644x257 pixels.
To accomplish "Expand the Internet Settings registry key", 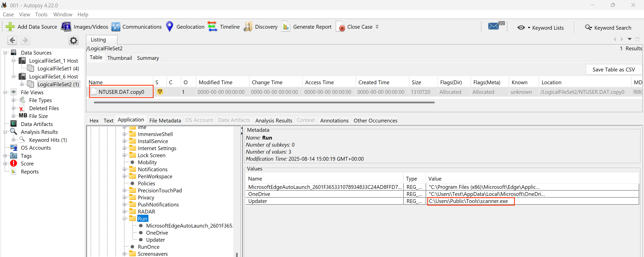I will point(124,148).
